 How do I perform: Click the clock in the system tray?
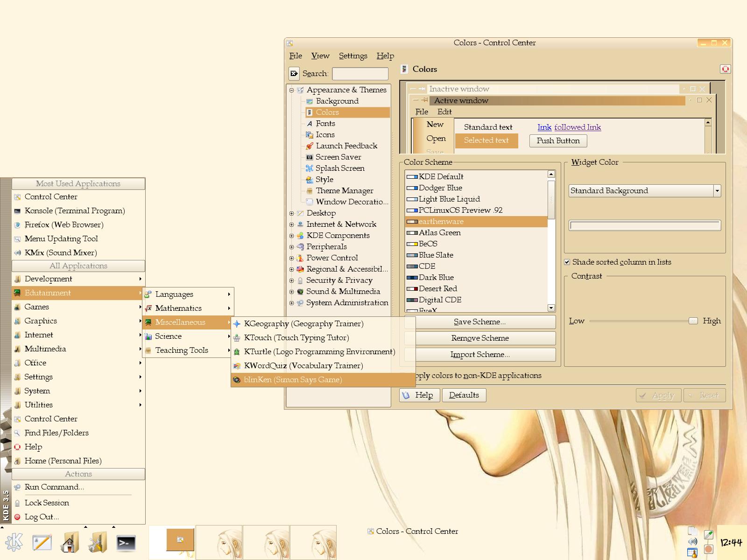[x=731, y=542]
